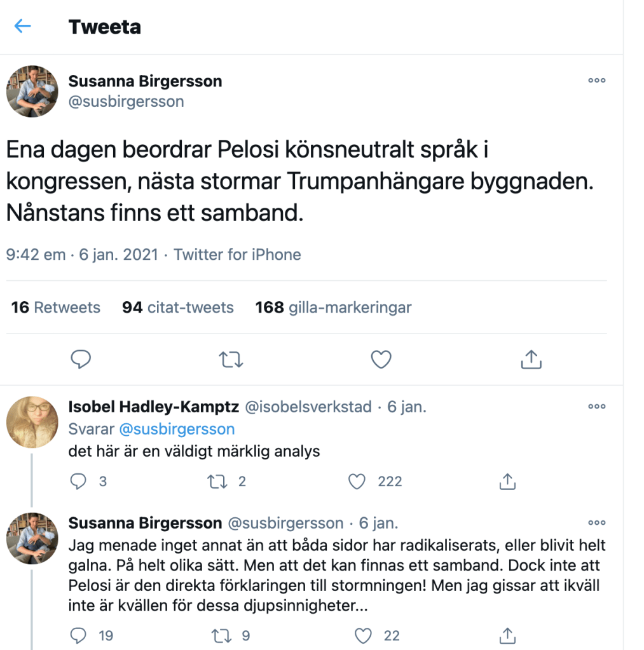Open more options on Susanna's second reply

[x=596, y=523]
